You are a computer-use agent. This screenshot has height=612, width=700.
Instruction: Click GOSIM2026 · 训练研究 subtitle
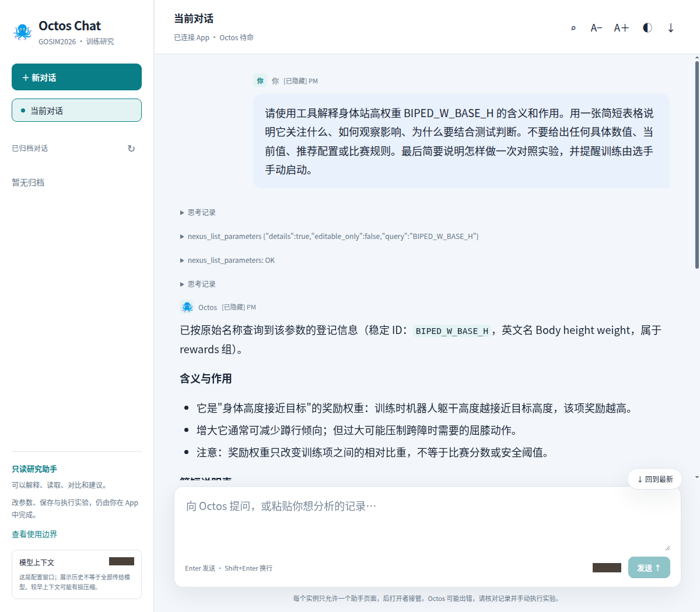click(76, 41)
